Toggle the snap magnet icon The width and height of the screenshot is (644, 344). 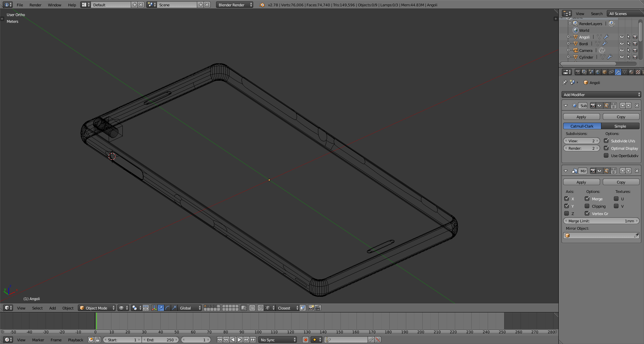pos(261,308)
